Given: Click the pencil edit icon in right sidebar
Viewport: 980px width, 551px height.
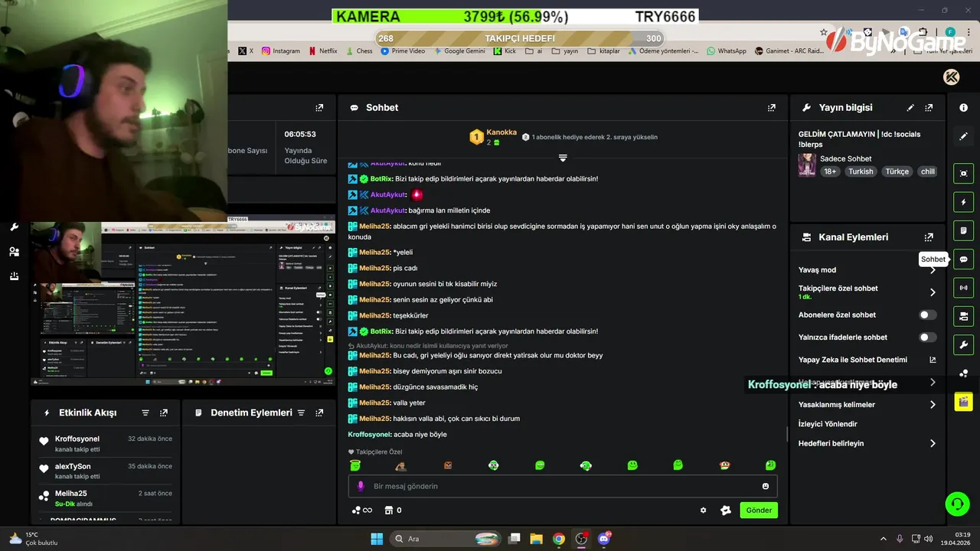Looking at the screenshot, I should click(963, 136).
